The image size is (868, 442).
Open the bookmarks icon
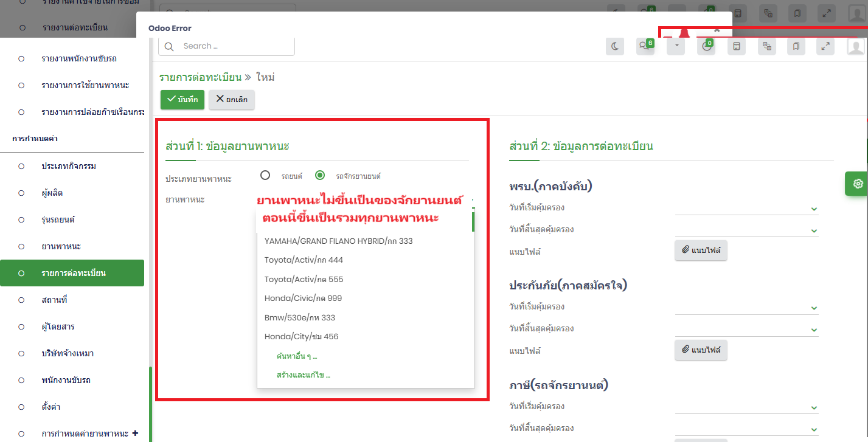pyautogui.click(x=796, y=46)
